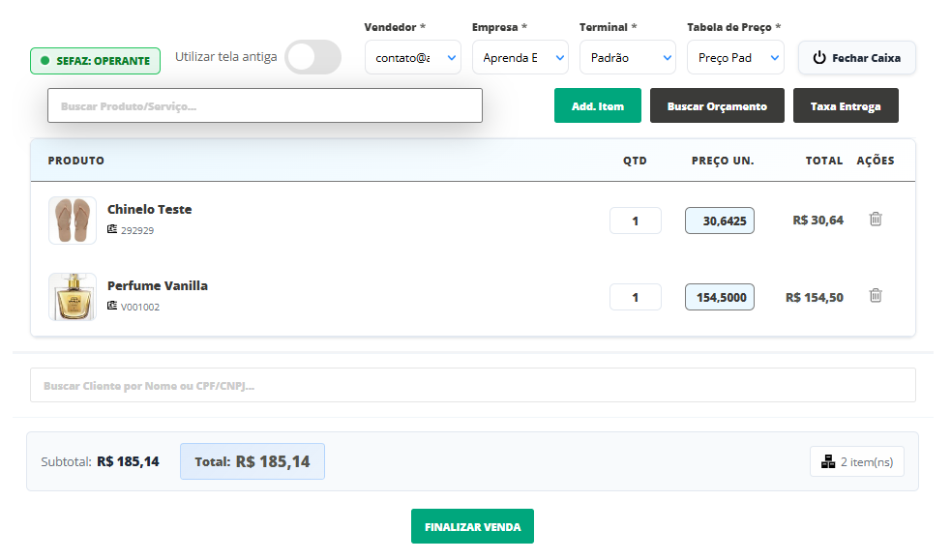Click the Buscar Orçamento button
Image resolution: width=951 pixels, height=560 pixels.
(717, 106)
